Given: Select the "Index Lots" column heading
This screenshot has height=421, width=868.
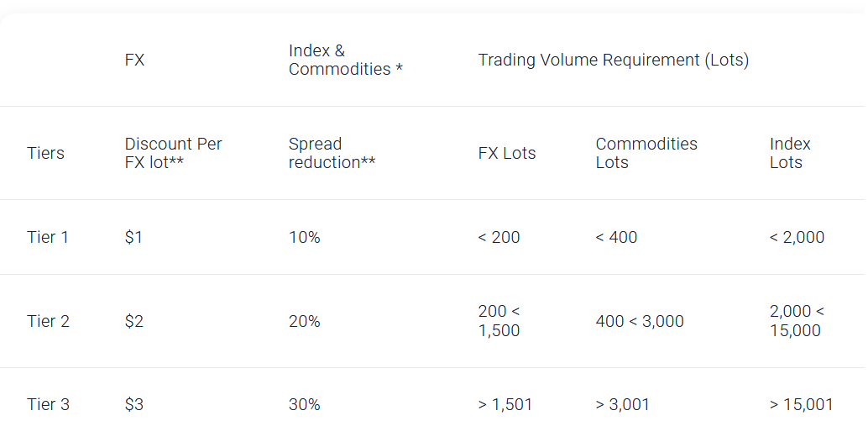Looking at the screenshot, I should point(790,153).
